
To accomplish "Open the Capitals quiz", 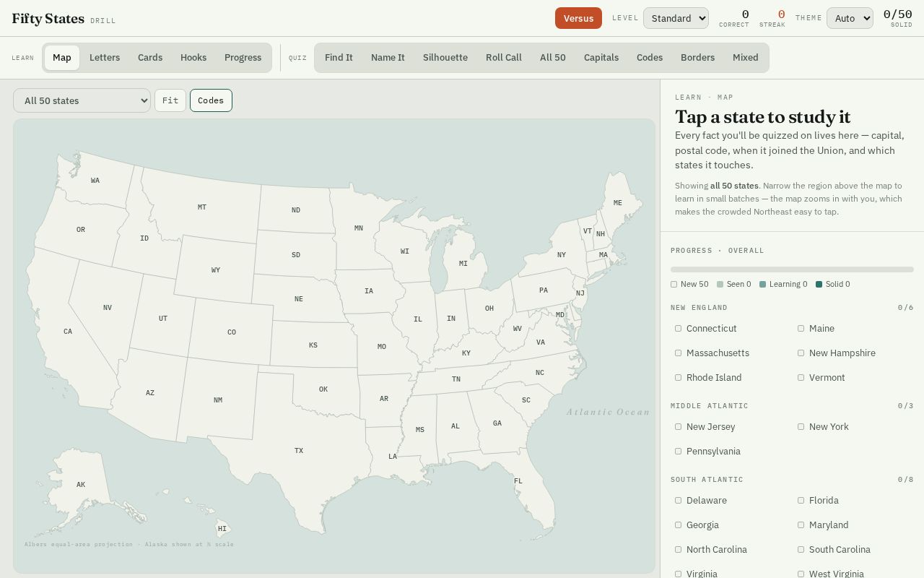I will [601, 58].
